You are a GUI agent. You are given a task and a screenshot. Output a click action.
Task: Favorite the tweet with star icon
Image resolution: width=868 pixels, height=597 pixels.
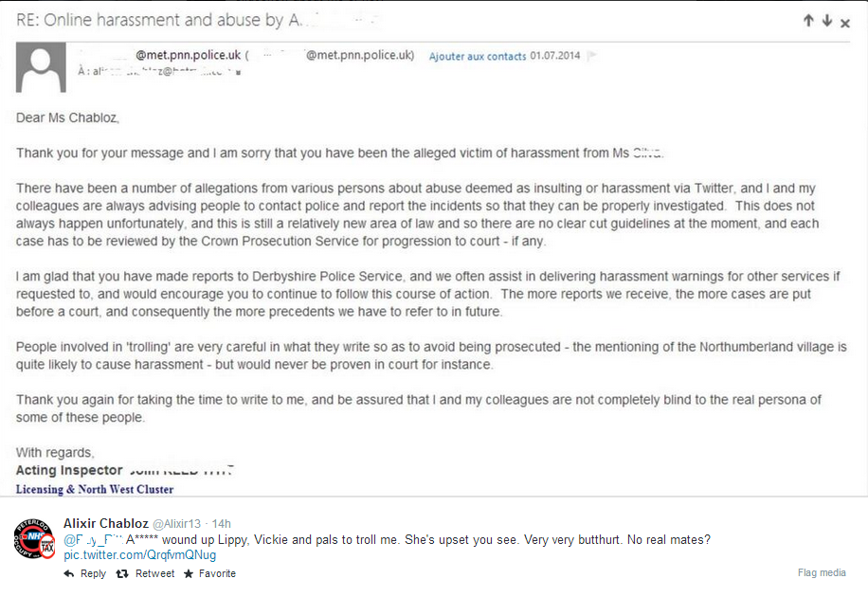[209, 573]
